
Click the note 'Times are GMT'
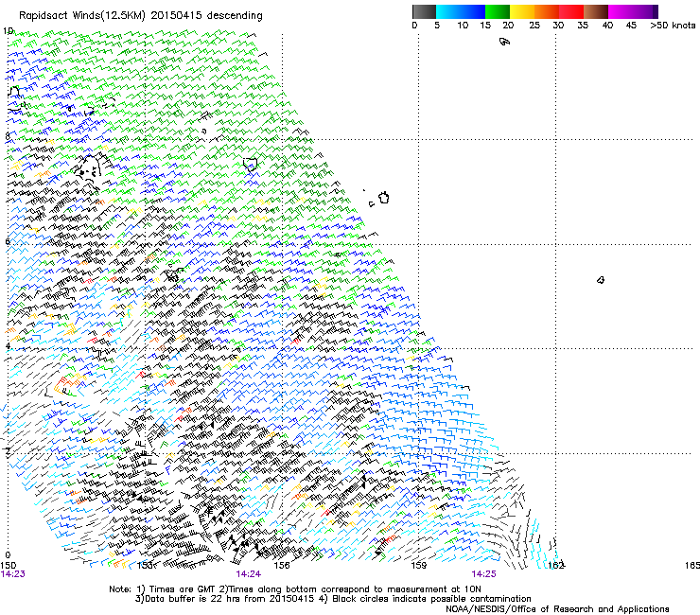click(182, 589)
